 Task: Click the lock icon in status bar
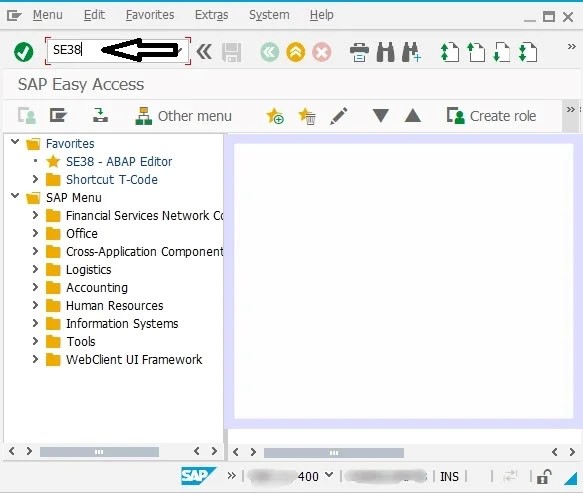tap(544, 476)
